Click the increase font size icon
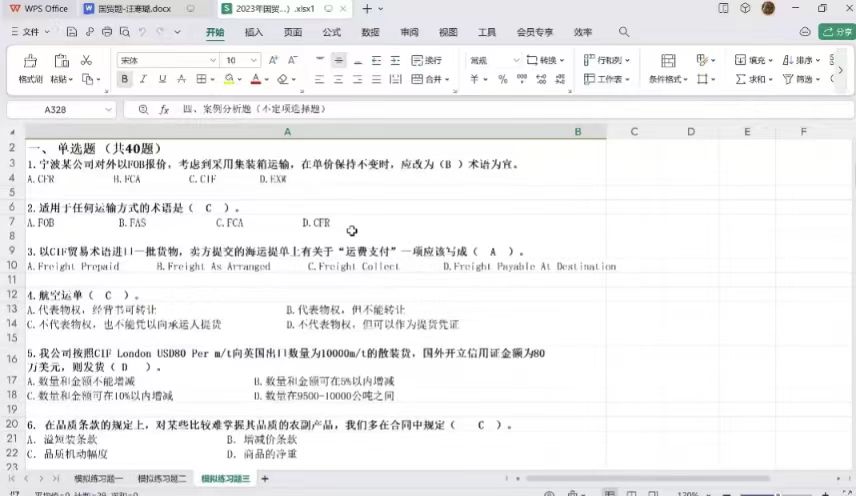 point(273,60)
